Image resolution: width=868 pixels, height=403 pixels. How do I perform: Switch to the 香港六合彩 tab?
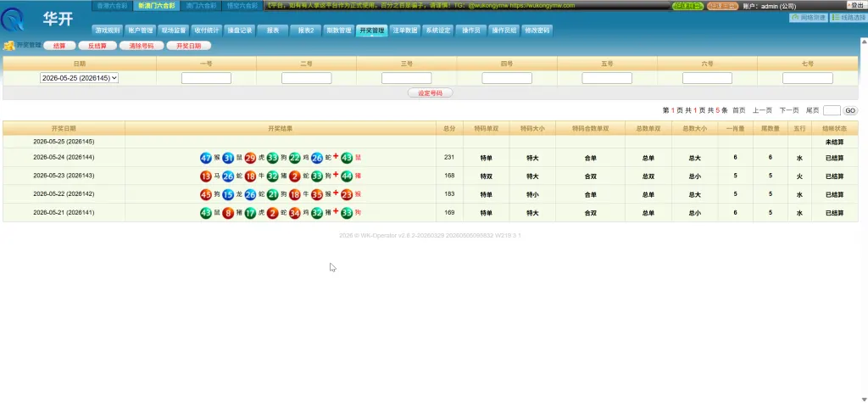point(111,6)
